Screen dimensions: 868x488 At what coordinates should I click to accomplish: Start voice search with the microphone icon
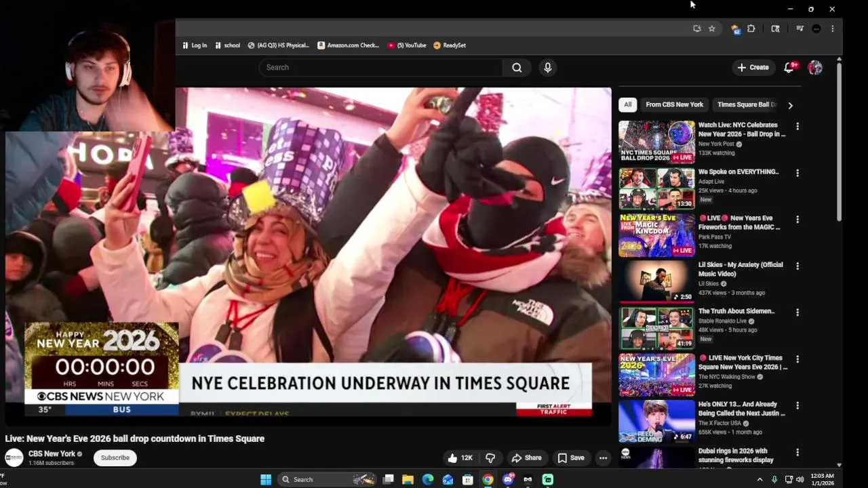click(x=548, y=67)
